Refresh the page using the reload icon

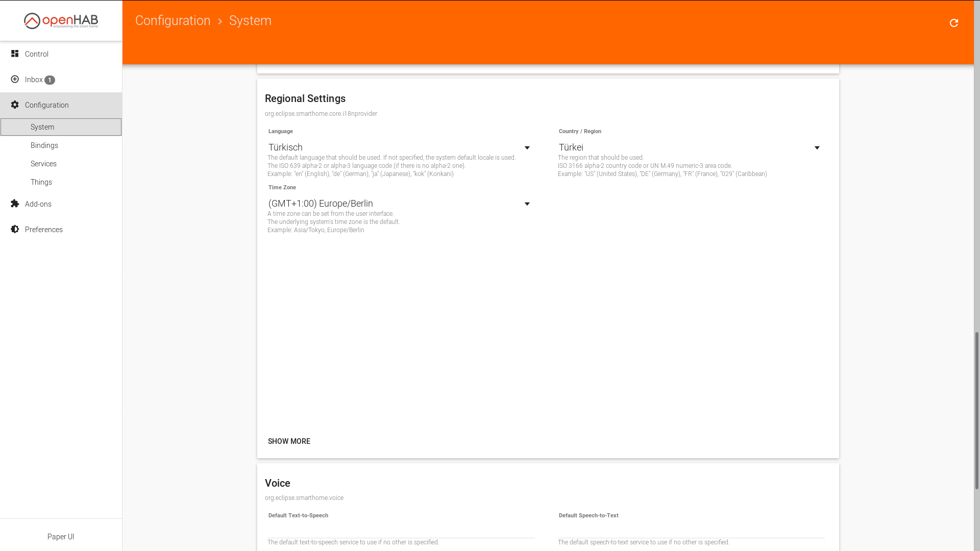tap(954, 23)
